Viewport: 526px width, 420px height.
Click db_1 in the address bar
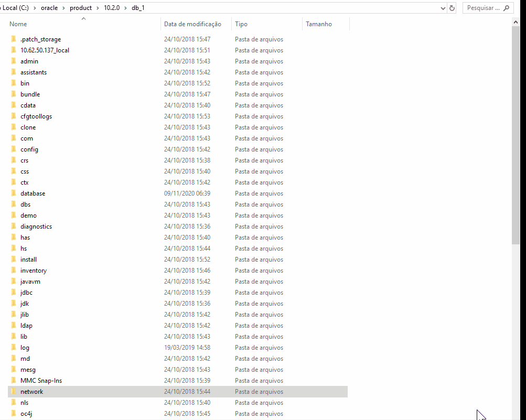138,8
